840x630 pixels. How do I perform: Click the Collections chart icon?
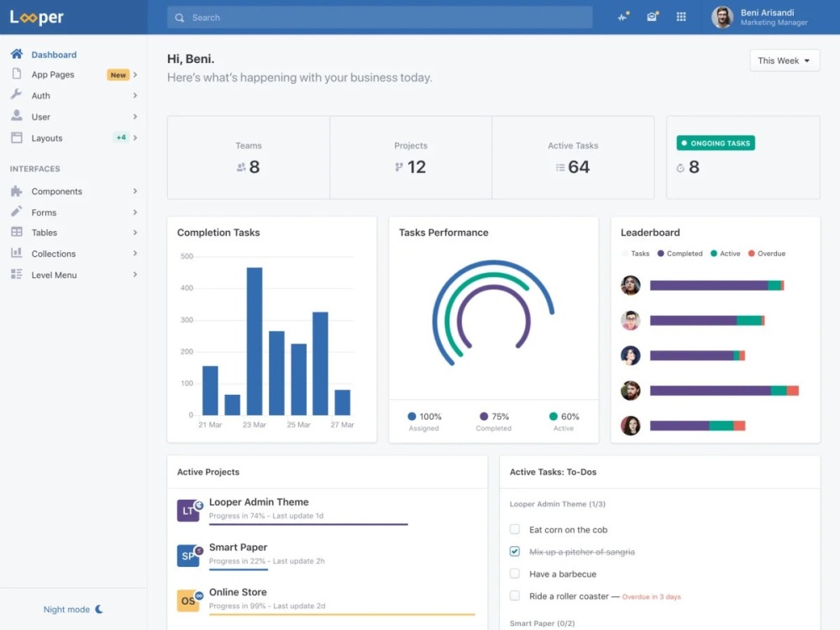(17, 253)
